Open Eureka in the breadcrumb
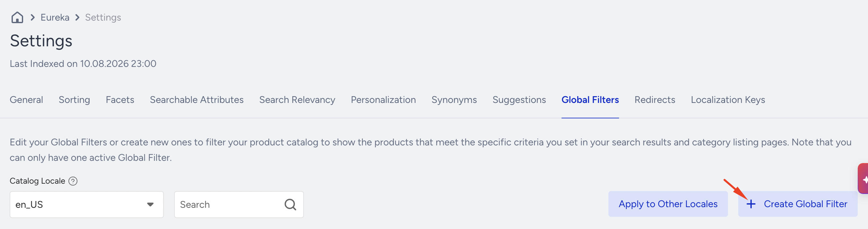Image resolution: width=868 pixels, height=229 pixels. click(x=55, y=17)
